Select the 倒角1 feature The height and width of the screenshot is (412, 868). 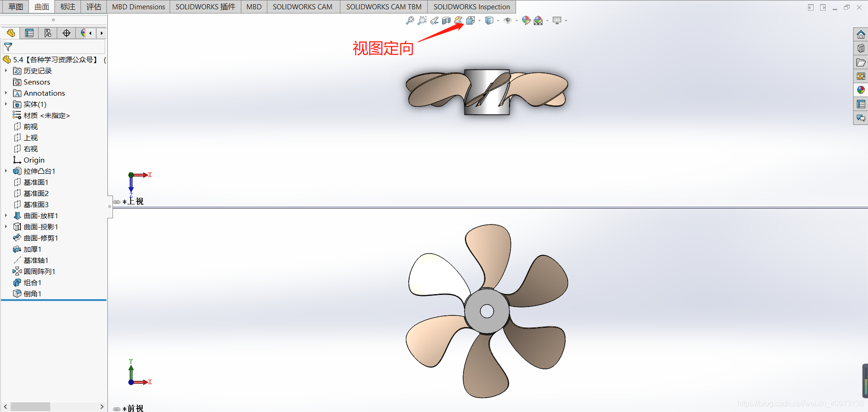click(x=27, y=294)
